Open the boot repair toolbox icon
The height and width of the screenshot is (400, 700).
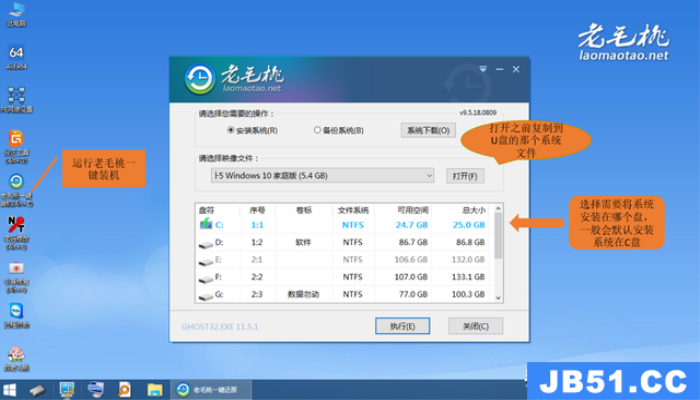pos(16,277)
